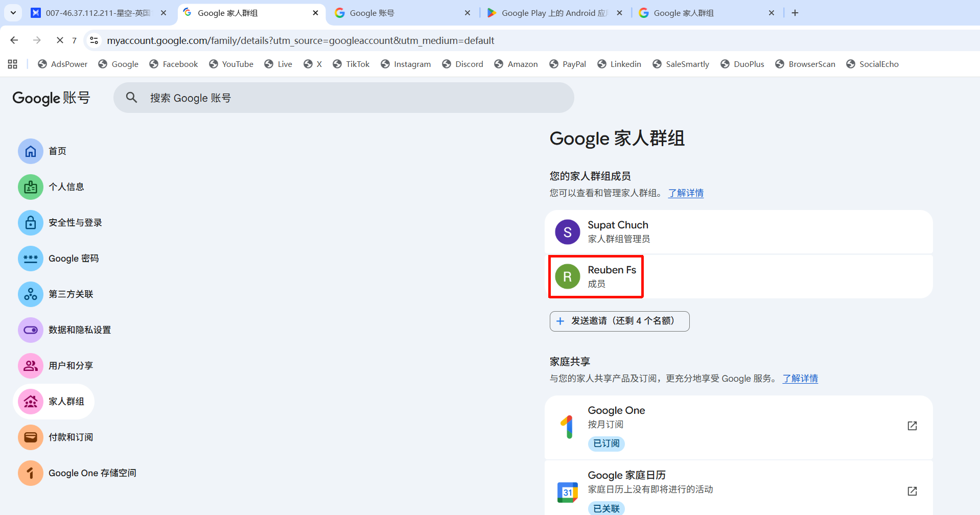Open 用户和分享 people icon

[x=31, y=366]
